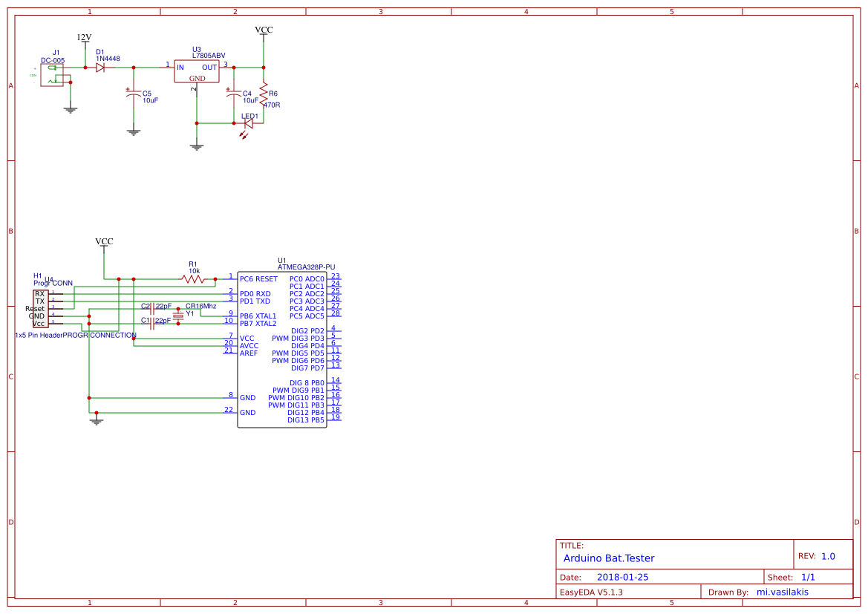The image size is (868, 614).
Task: Select the R6 resistor symbol
Action: click(x=264, y=94)
